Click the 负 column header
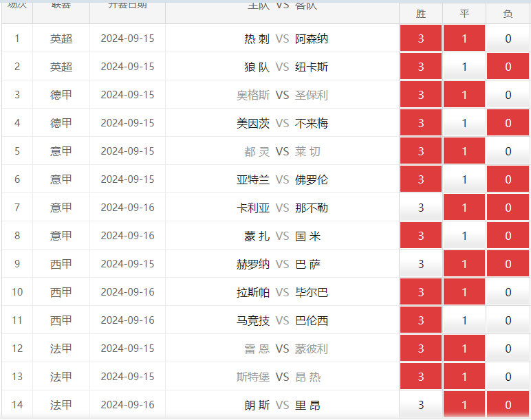Image resolution: width=531 pixels, height=420 pixels. point(508,14)
